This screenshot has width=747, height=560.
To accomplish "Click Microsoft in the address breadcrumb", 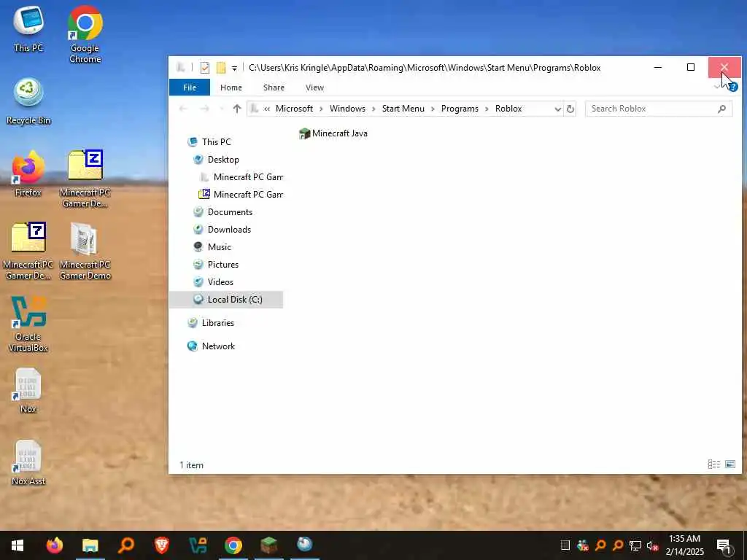I will (294, 109).
